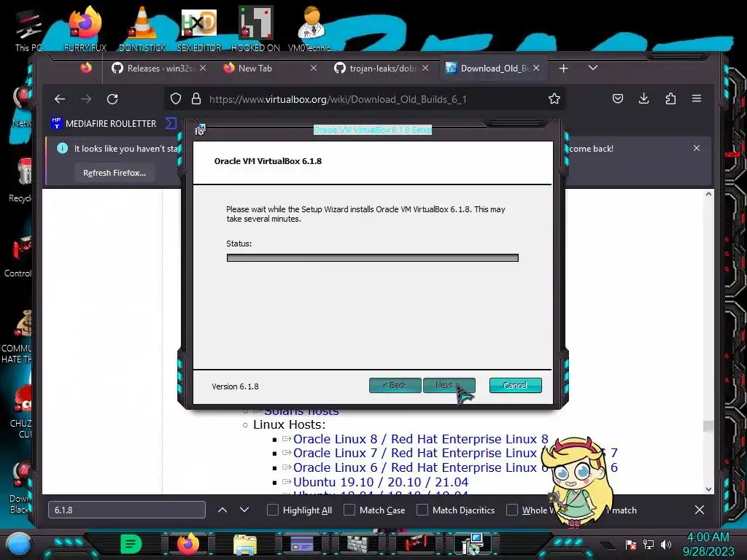
Task: Open the Firefox hamburger menu
Action: pyautogui.click(x=697, y=98)
